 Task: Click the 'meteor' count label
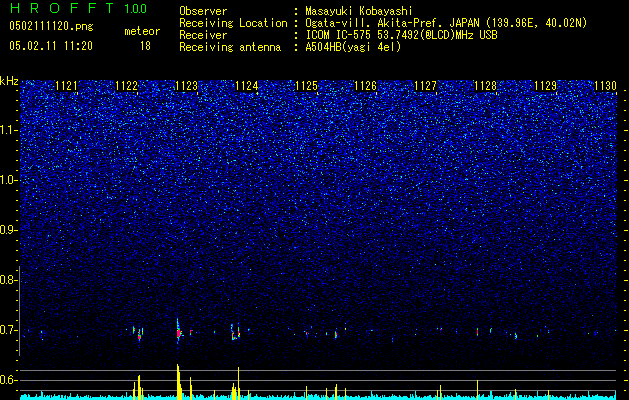click(x=142, y=31)
